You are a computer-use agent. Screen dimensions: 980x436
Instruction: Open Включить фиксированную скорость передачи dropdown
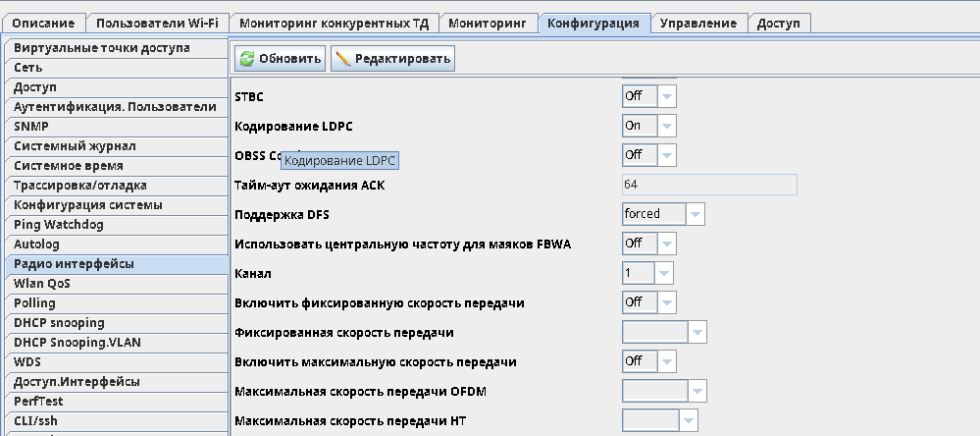pyautogui.click(x=667, y=302)
